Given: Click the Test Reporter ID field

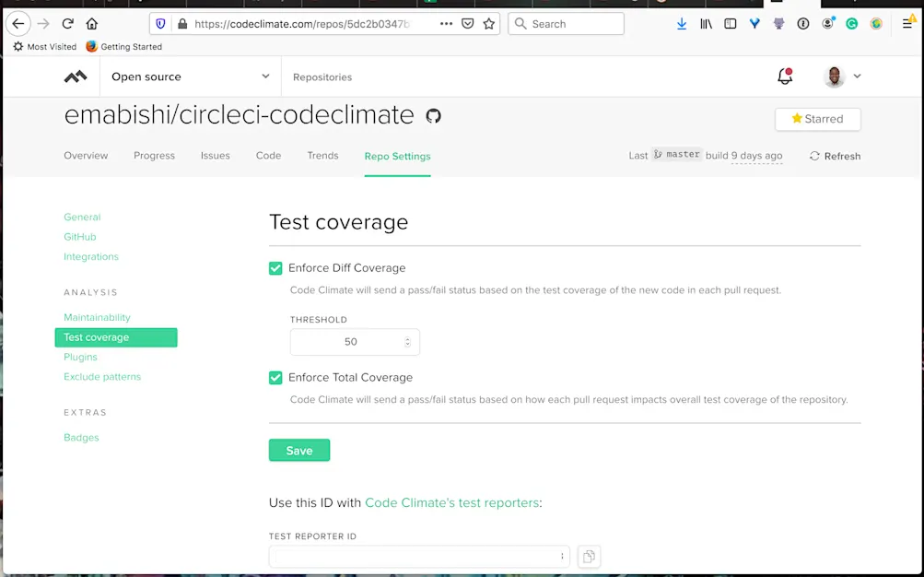Looking at the screenshot, I should (x=419, y=557).
